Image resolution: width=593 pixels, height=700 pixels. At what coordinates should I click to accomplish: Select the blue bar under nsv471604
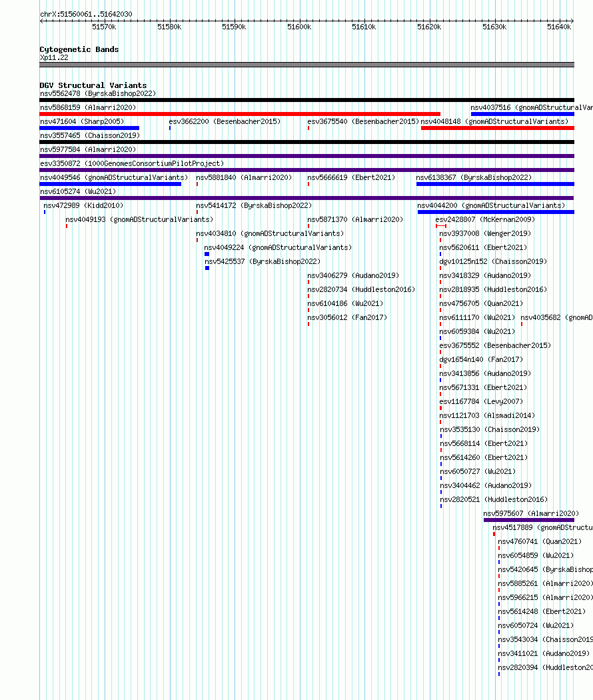click(89, 128)
